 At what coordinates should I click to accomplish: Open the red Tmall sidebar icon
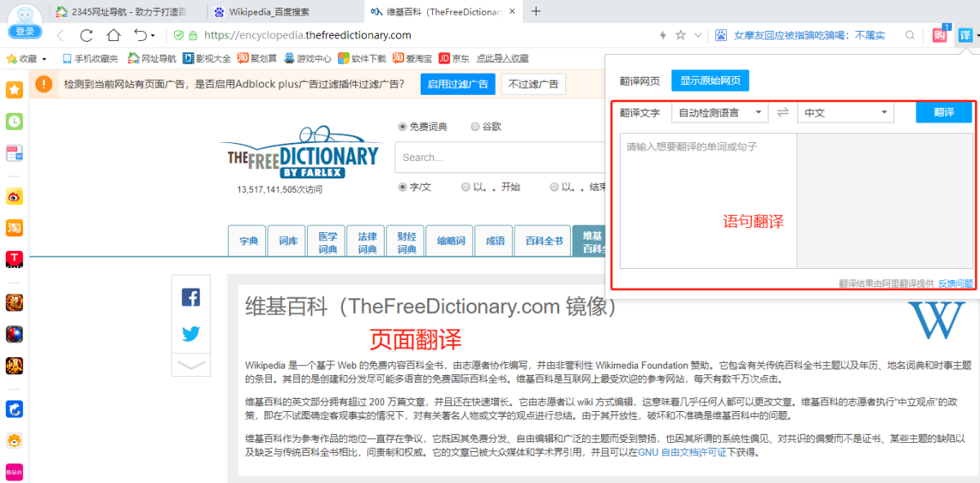click(14, 259)
